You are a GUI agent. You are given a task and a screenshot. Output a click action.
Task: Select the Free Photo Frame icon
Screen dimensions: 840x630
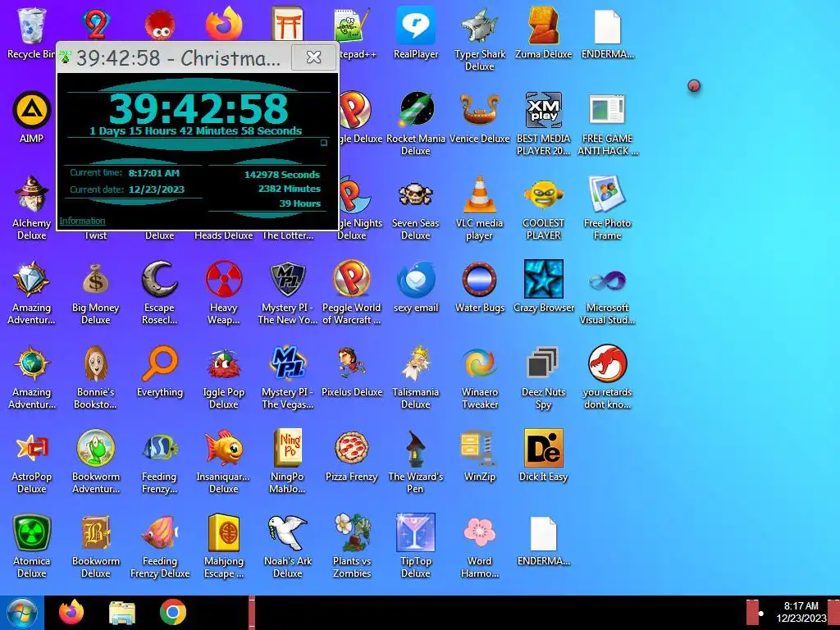607,194
